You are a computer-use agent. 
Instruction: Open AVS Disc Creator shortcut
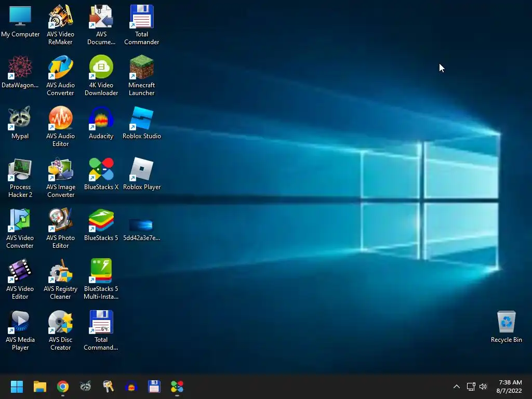pyautogui.click(x=60, y=330)
